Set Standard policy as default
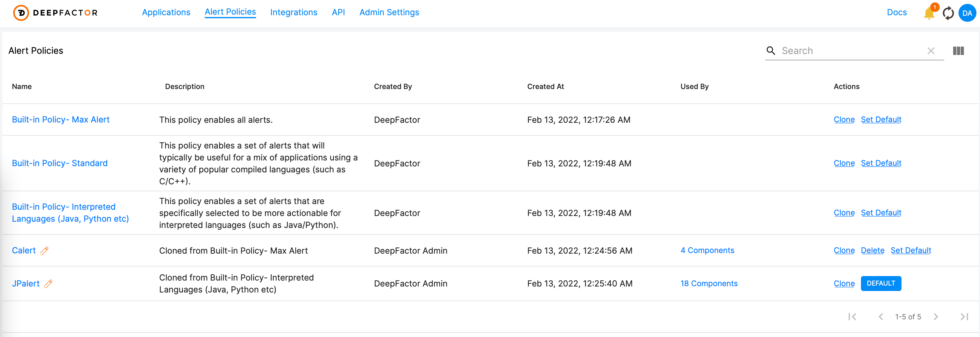The image size is (980, 337). click(881, 163)
